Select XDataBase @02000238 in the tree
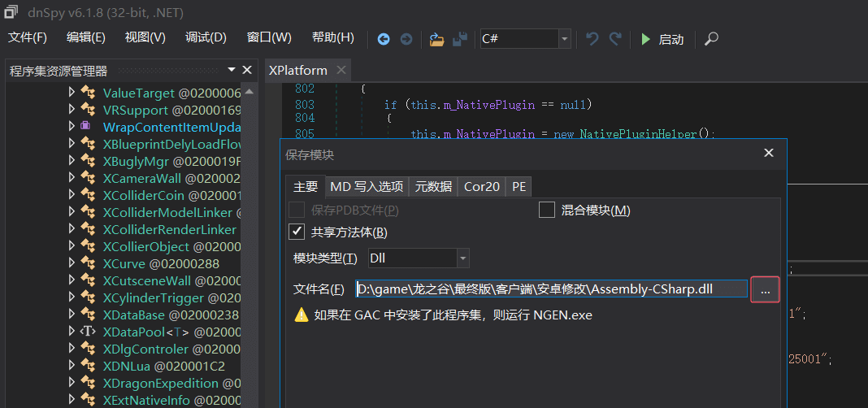 point(171,315)
